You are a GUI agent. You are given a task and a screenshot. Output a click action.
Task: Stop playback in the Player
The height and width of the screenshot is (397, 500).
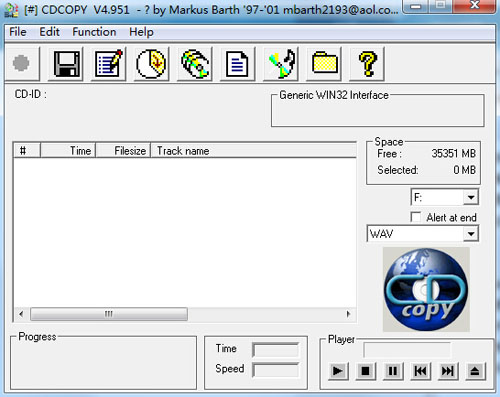[x=366, y=371]
